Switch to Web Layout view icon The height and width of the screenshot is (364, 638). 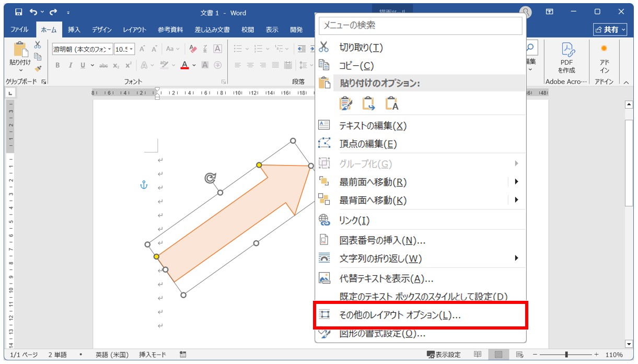click(520, 355)
